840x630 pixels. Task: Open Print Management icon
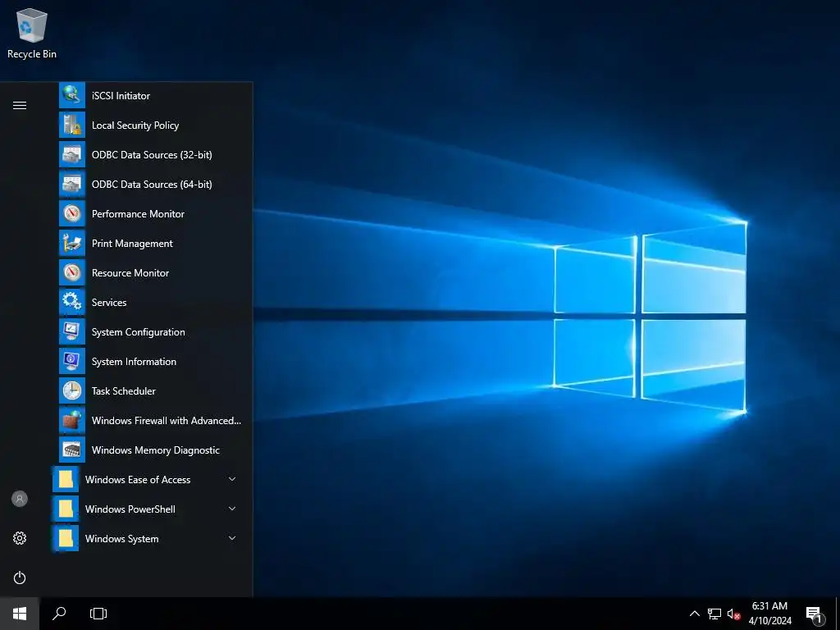click(72, 243)
